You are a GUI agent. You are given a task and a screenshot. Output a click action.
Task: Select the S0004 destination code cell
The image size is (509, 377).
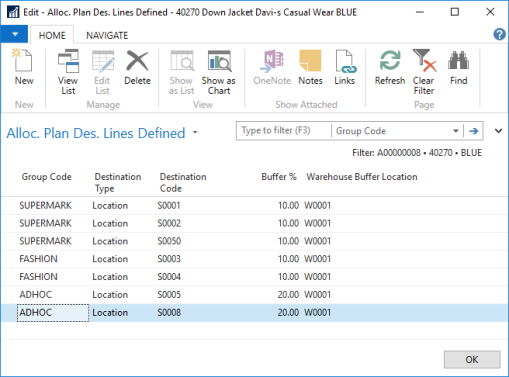coord(169,277)
